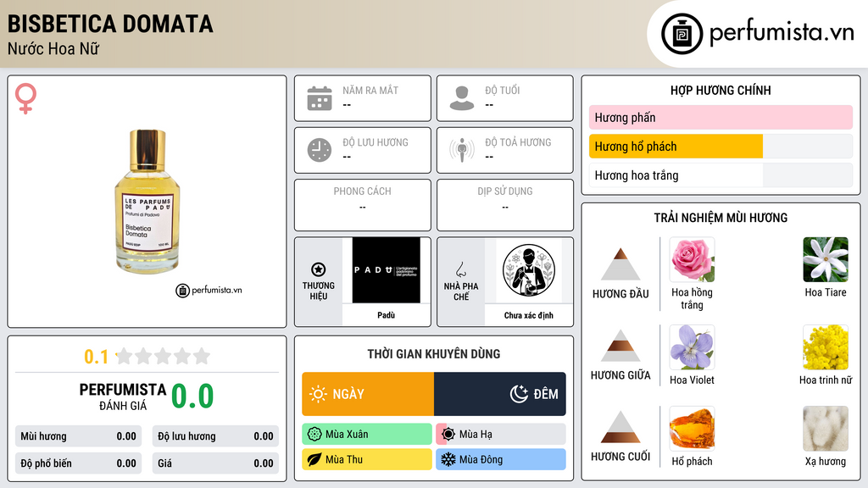Click the sun icon next to Ngày
This screenshot has height=488, width=868.
tap(318, 394)
